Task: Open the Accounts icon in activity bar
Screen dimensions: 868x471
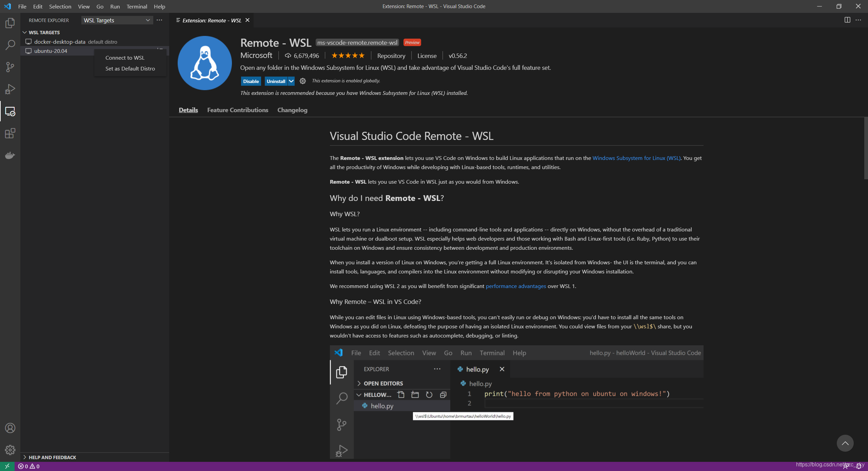Action: tap(10, 428)
